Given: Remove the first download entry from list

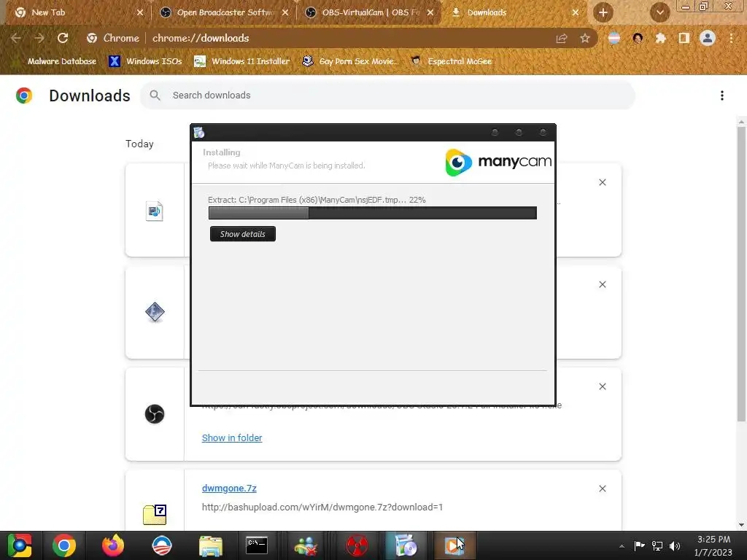Looking at the screenshot, I should coord(602,182).
